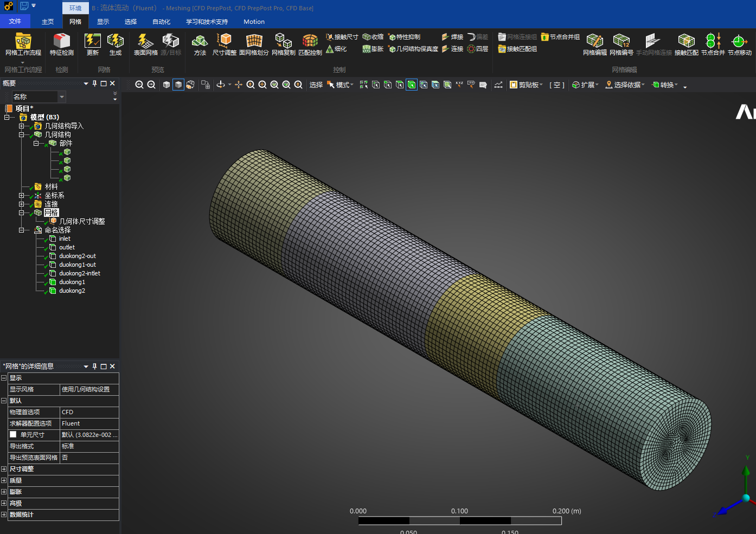This screenshot has height=534, width=756.
Task: Expand the 质量 section in details panel
Action: 4,480
